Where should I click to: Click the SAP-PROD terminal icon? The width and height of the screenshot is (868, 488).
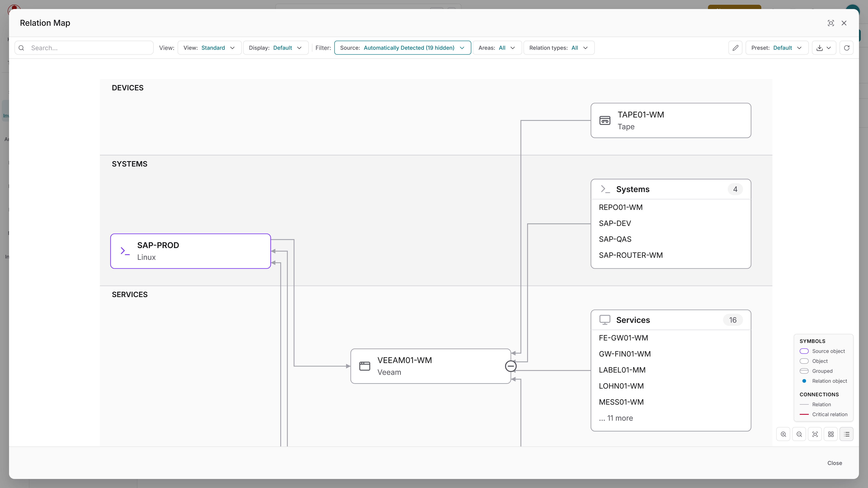point(125,251)
